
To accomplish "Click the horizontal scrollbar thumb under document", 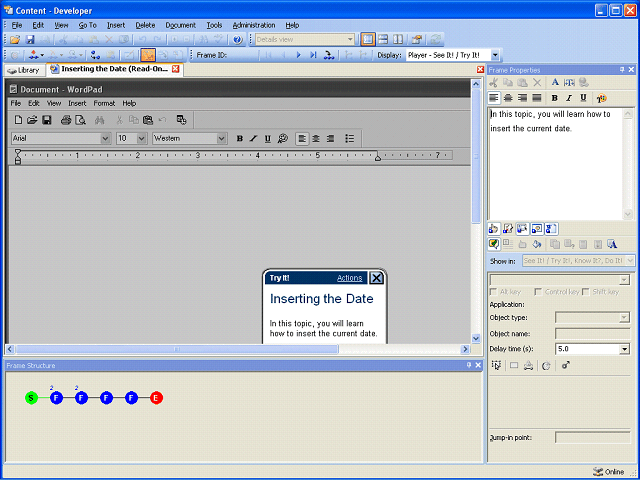I will (x=177, y=349).
